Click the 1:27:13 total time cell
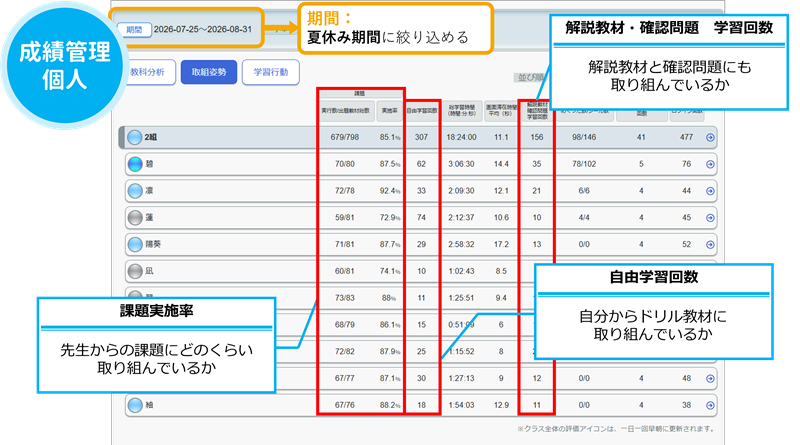 [x=461, y=379]
